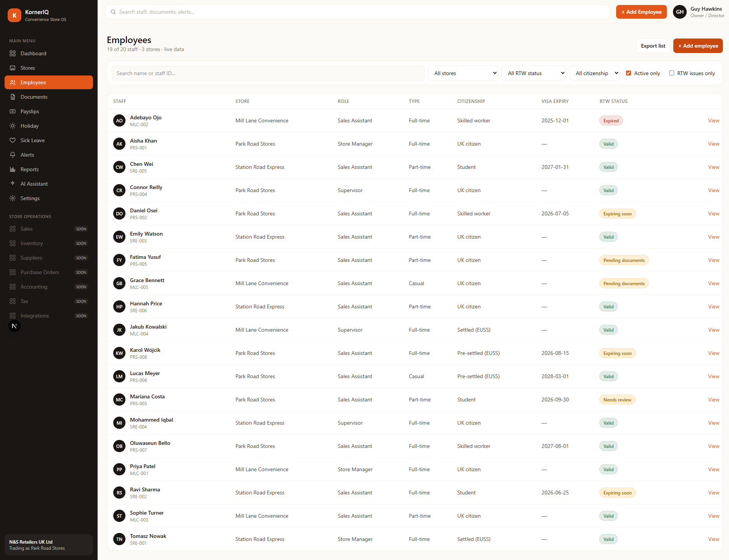Click the VISA EXPIRY column header
Screen dimensions: 729x560
555,101
